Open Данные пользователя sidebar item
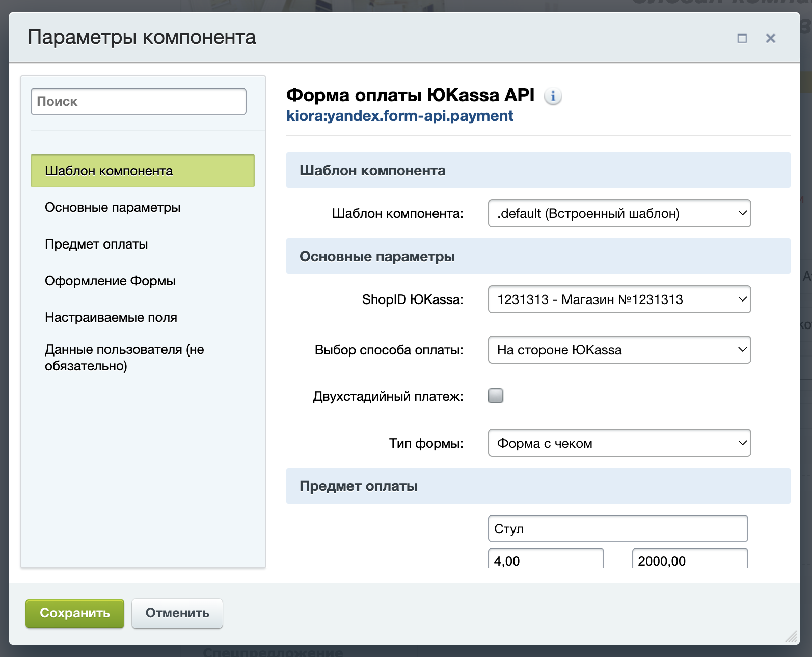This screenshot has height=657, width=812. pyautogui.click(x=124, y=358)
